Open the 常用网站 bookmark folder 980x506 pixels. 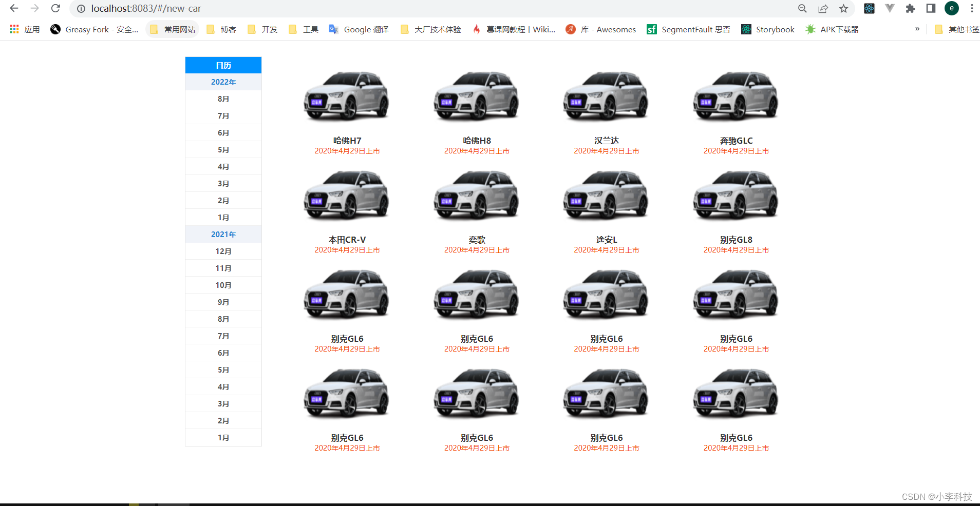[173, 29]
